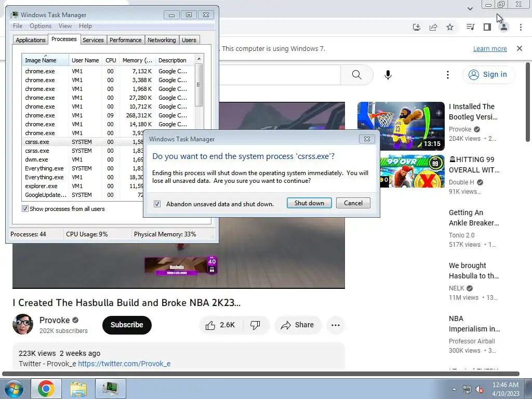Sort processes by Image Name column
This screenshot has width=532, height=399.
pyautogui.click(x=46, y=60)
